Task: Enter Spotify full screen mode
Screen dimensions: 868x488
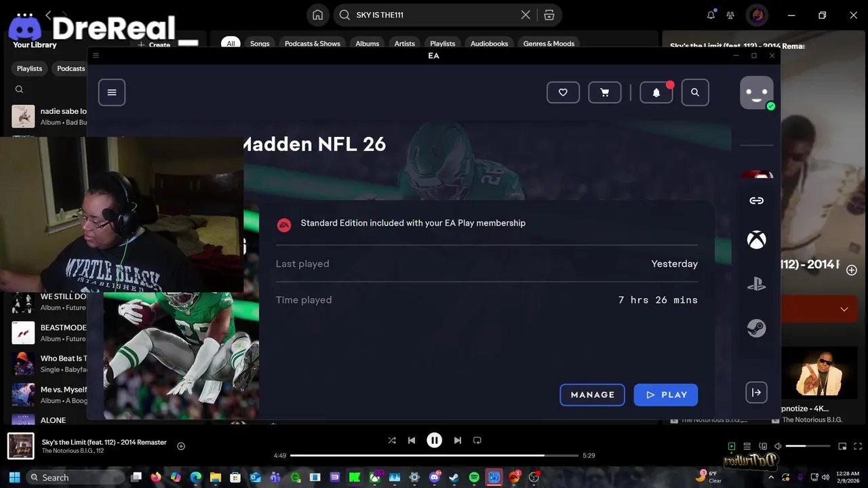Action: 858,446
